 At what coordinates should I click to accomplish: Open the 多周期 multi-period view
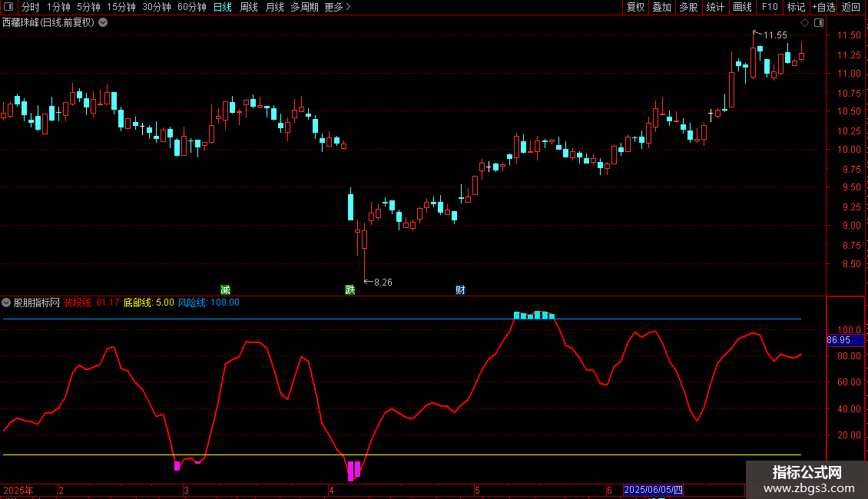(x=304, y=7)
